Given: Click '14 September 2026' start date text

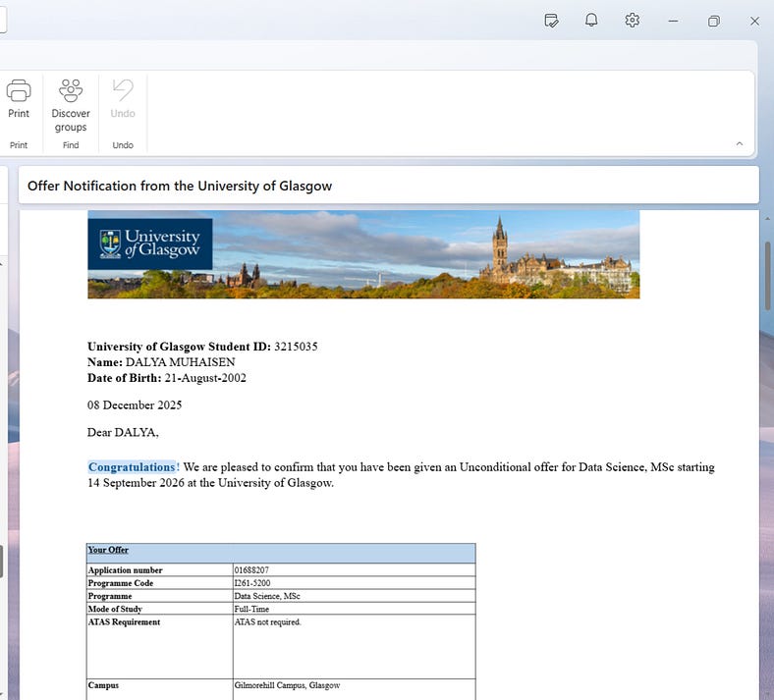Looking at the screenshot, I should click(x=136, y=482).
